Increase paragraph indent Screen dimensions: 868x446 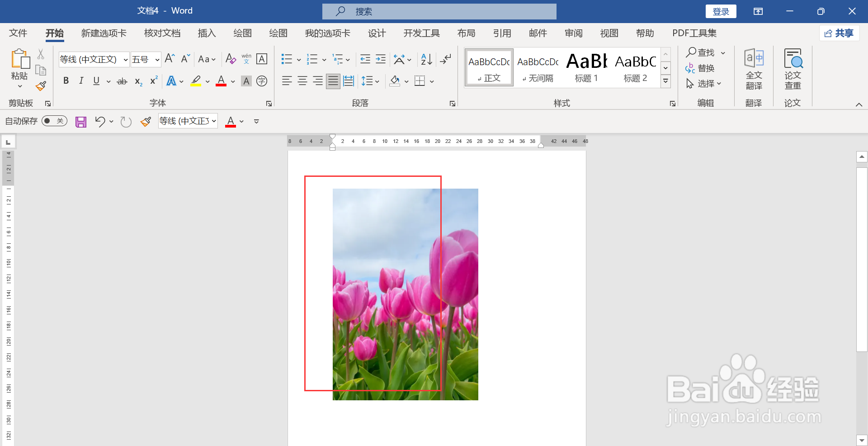click(381, 59)
